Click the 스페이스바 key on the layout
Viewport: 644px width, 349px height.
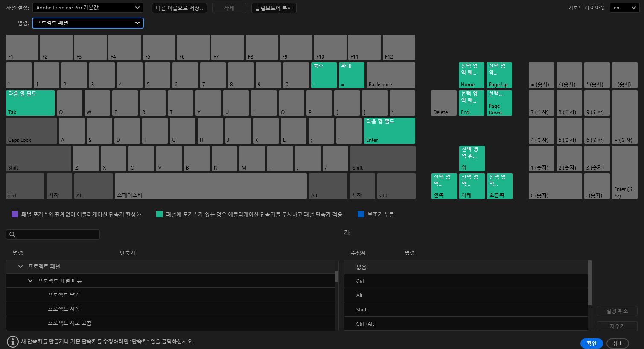pyautogui.click(x=210, y=186)
